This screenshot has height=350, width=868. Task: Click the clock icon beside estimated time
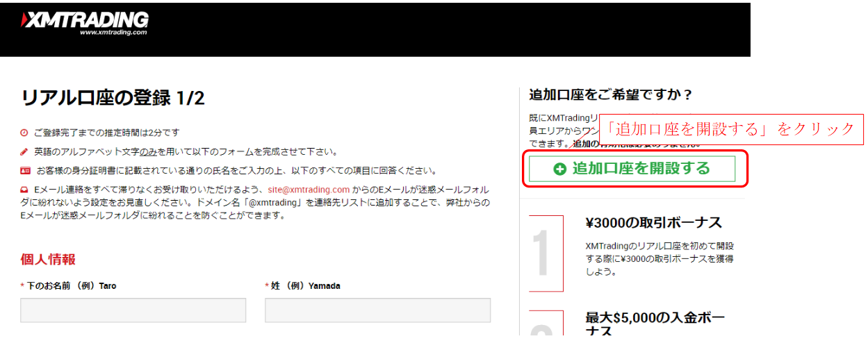24,133
